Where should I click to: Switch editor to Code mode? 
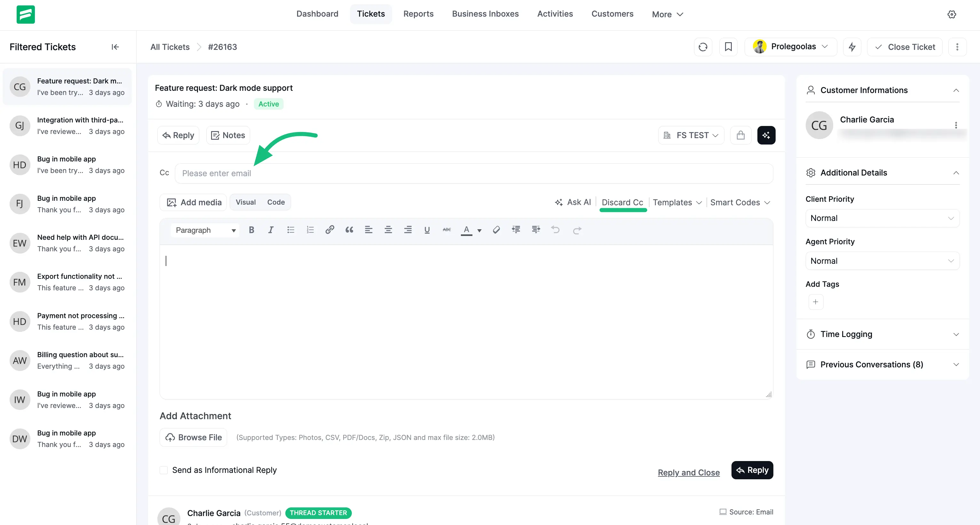276,202
